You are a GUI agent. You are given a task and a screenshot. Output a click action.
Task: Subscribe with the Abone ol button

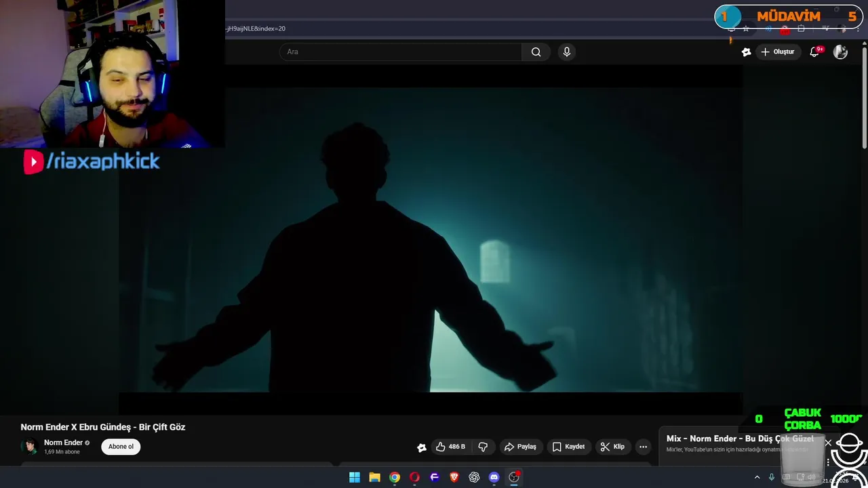coord(121,446)
